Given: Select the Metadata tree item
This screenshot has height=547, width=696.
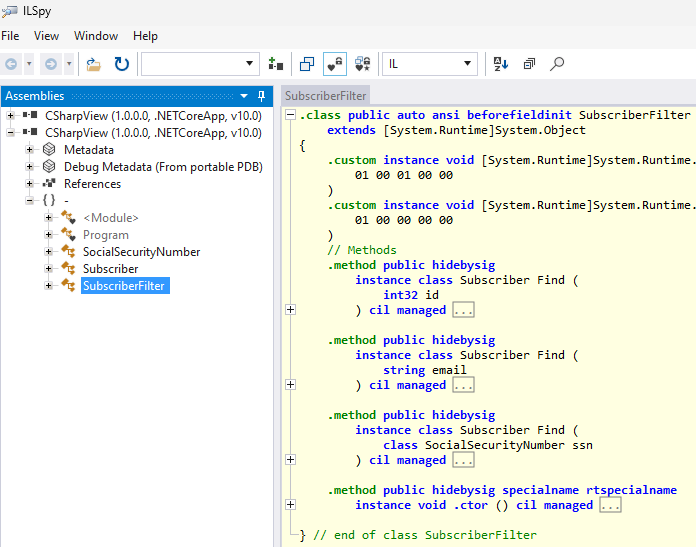Looking at the screenshot, I should (89, 150).
